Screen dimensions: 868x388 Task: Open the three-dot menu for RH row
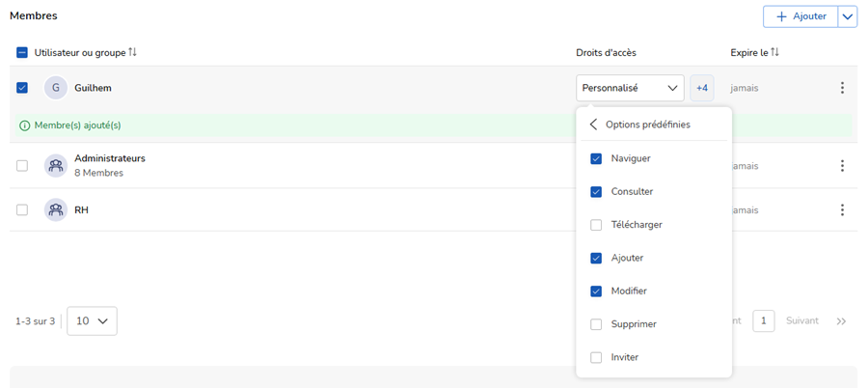point(841,209)
